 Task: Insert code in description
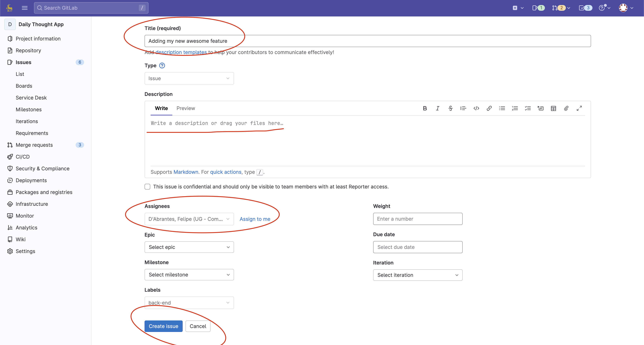[476, 108]
